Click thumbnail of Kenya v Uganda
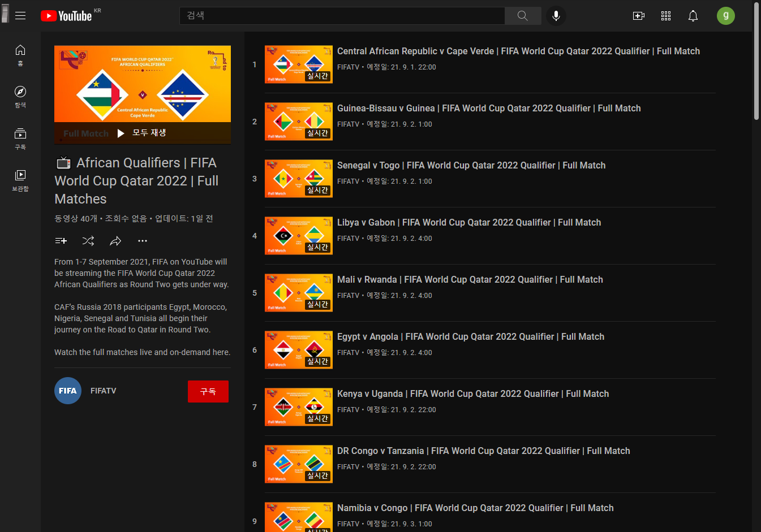Screen dimensions: 761x532 point(299,407)
